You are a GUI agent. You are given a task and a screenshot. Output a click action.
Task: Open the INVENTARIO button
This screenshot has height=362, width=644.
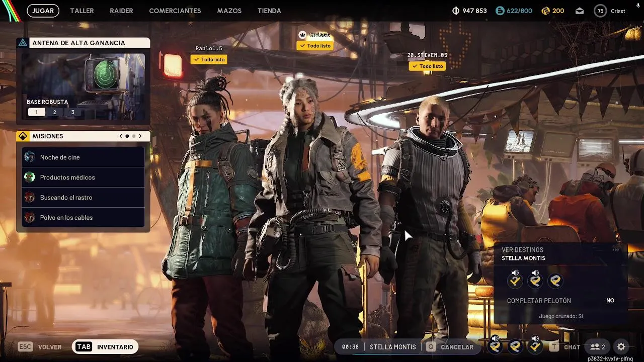coord(105,347)
